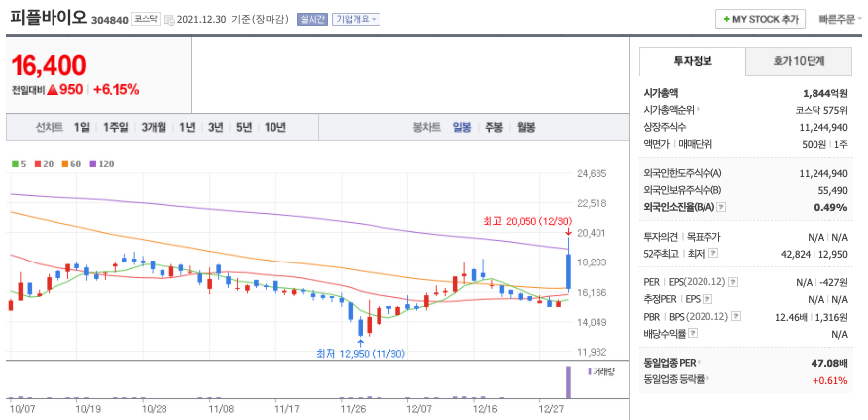Screen dimensions: 868x420
Task: Click the MY STOCK 추가 button
Action: point(760,20)
